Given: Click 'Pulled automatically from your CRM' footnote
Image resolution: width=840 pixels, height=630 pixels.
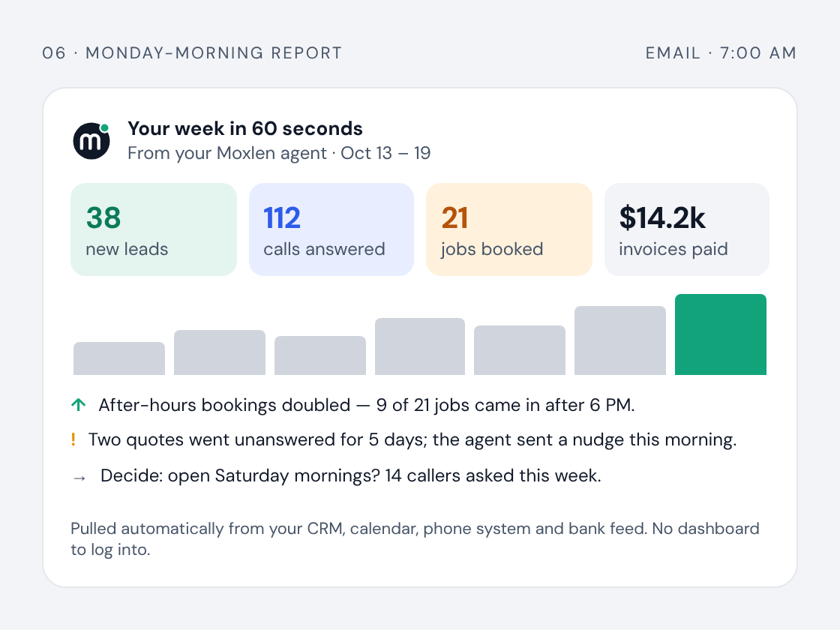Looking at the screenshot, I should point(415,539).
